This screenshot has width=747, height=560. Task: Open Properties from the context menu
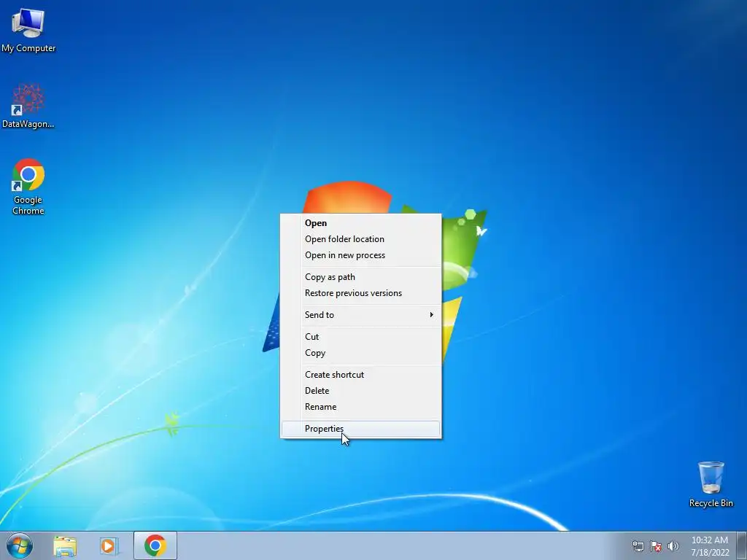(x=360, y=429)
